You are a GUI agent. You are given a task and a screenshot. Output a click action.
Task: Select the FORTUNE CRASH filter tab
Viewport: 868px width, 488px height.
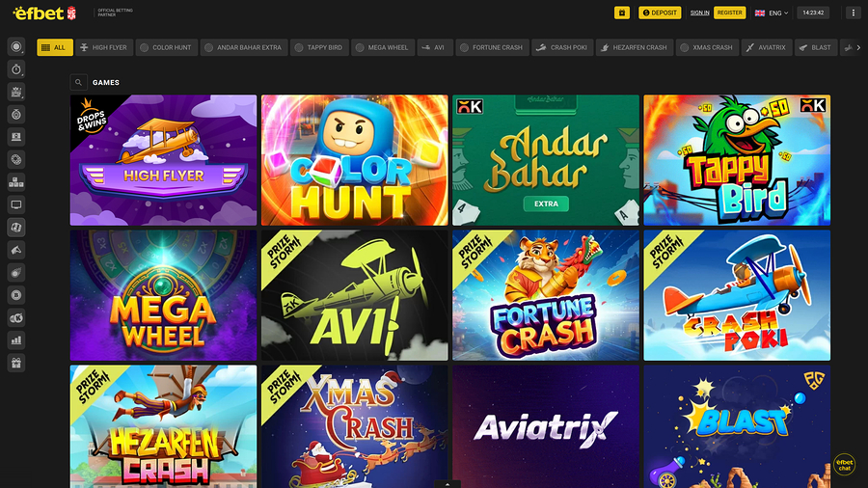492,47
